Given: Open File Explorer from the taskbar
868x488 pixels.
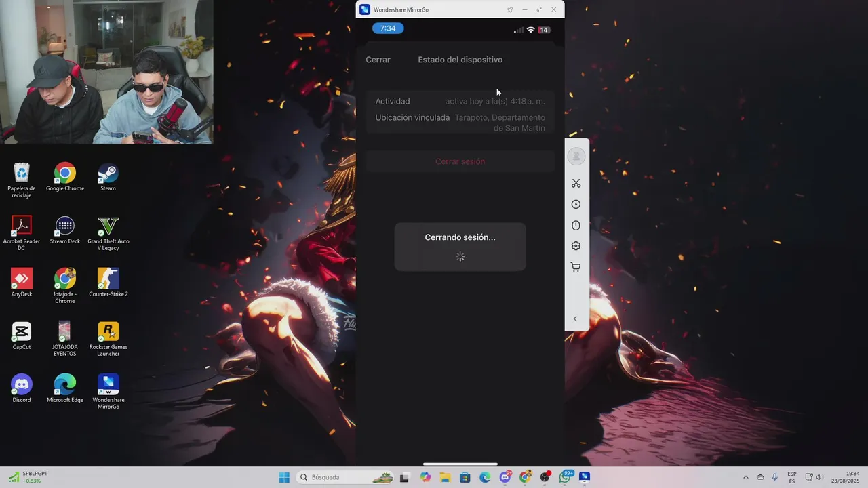Looking at the screenshot, I should pyautogui.click(x=445, y=477).
